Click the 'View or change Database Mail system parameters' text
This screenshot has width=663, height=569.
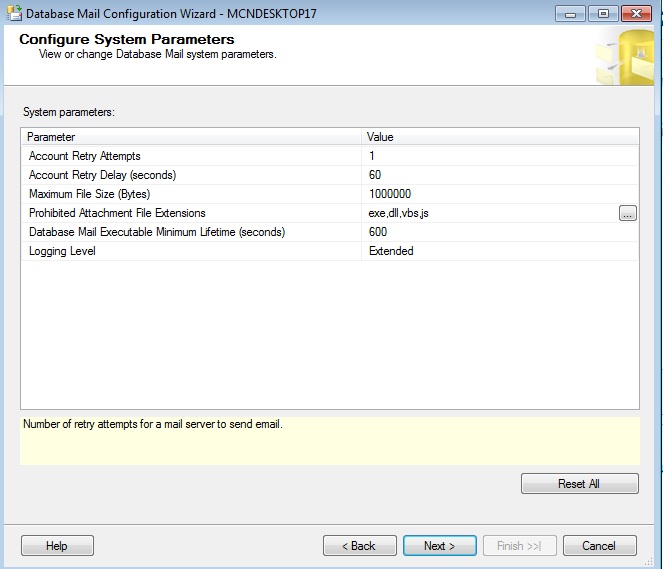(157, 55)
